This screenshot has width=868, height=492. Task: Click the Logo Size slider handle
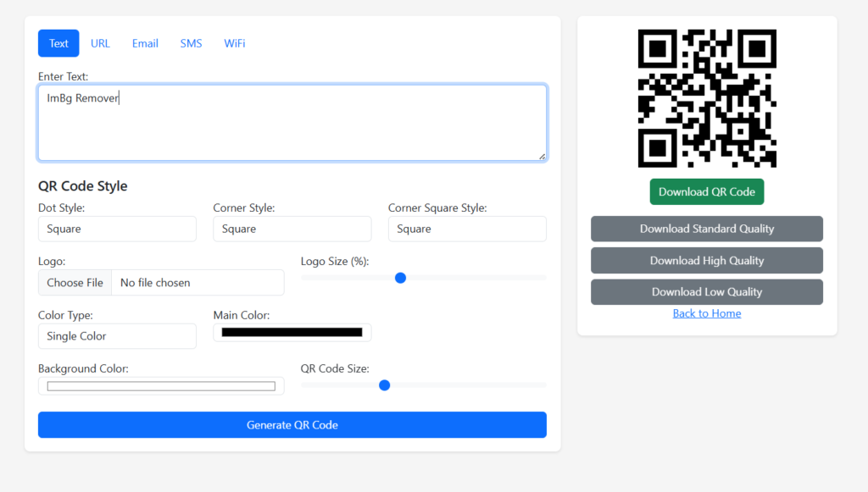coord(400,278)
